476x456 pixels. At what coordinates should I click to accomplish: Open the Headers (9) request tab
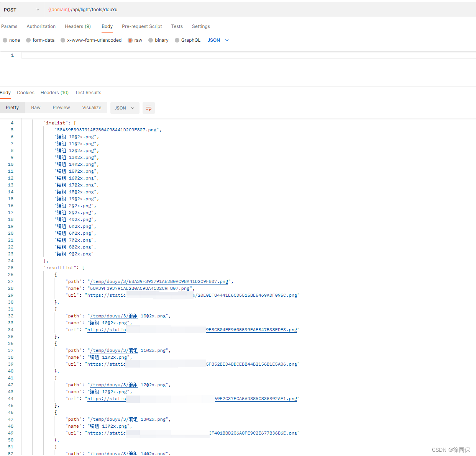click(77, 26)
